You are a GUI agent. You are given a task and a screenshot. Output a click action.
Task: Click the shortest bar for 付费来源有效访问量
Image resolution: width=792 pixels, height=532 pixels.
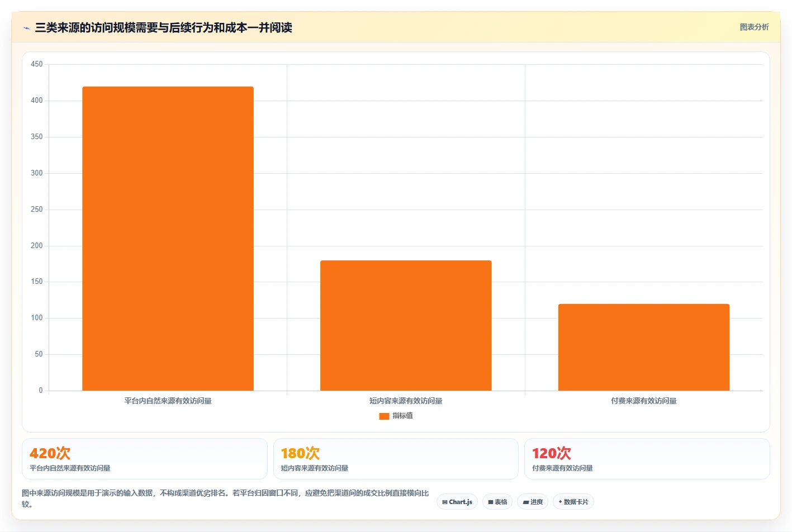[644, 347]
